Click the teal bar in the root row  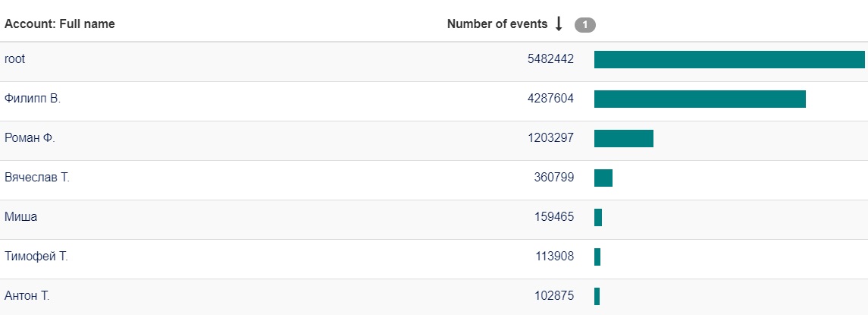[x=729, y=59]
